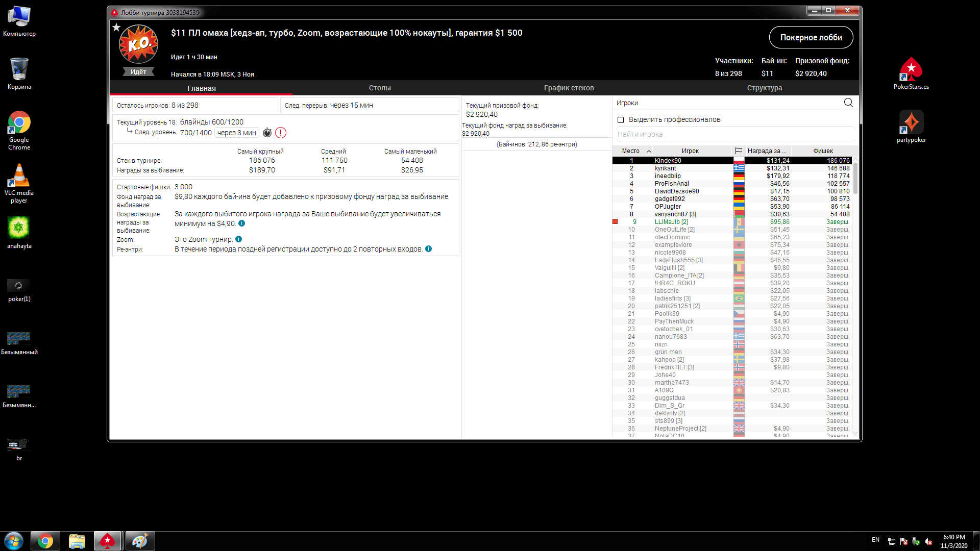Open info tooltip for progressive knockout bounty
This screenshot has width=980, height=551.
click(x=242, y=223)
